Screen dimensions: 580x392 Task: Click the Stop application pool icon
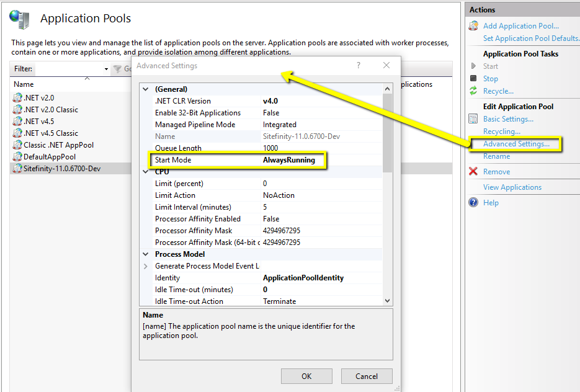pyautogui.click(x=473, y=79)
